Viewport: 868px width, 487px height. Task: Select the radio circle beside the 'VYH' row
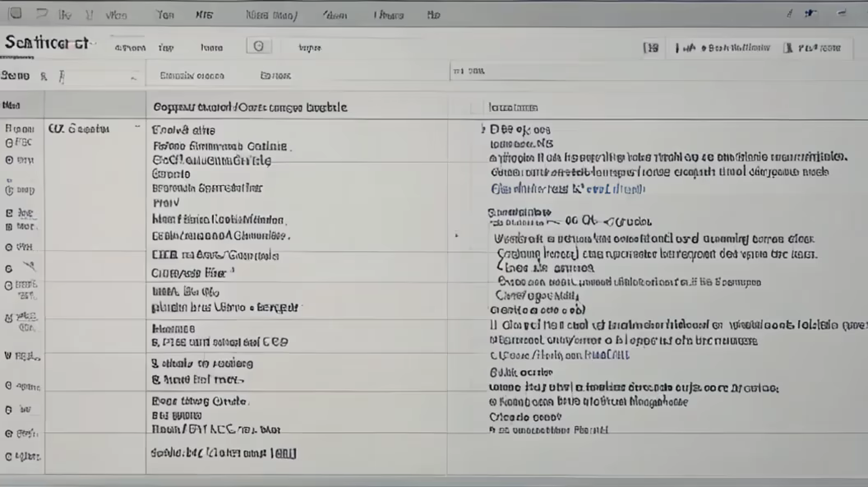coord(9,247)
